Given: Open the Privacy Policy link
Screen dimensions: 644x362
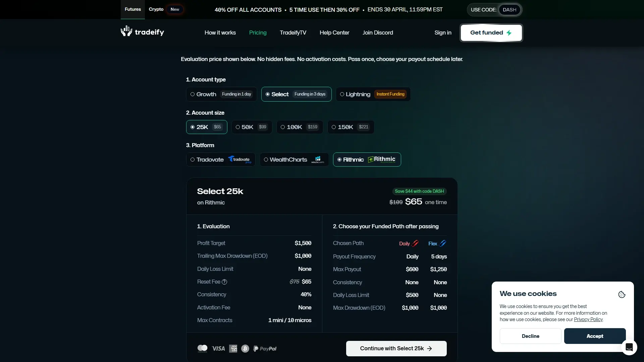Looking at the screenshot, I should (588, 319).
